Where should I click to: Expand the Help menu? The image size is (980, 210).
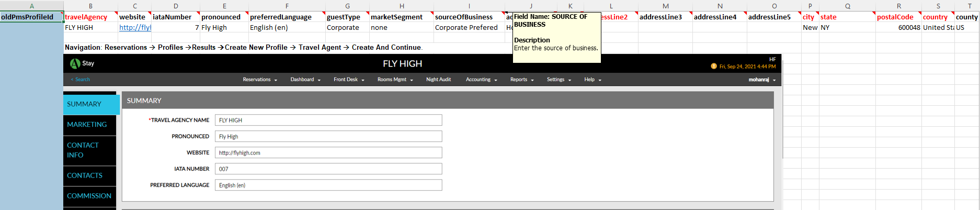593,80
